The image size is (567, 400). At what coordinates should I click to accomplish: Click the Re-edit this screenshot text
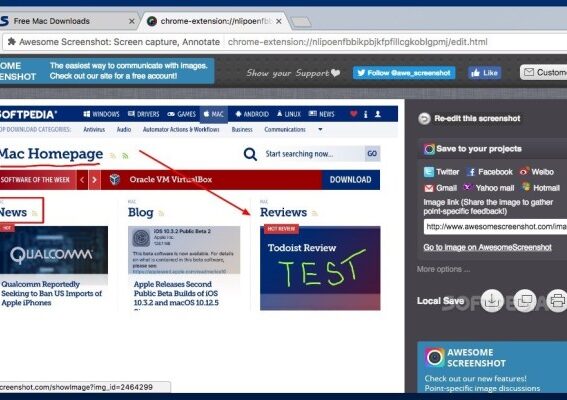tap(477, 118)
